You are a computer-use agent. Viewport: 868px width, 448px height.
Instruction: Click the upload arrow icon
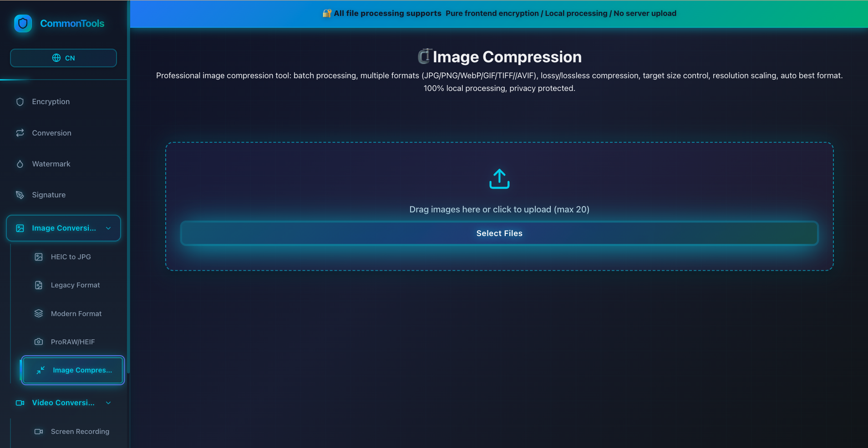[499, 178]
